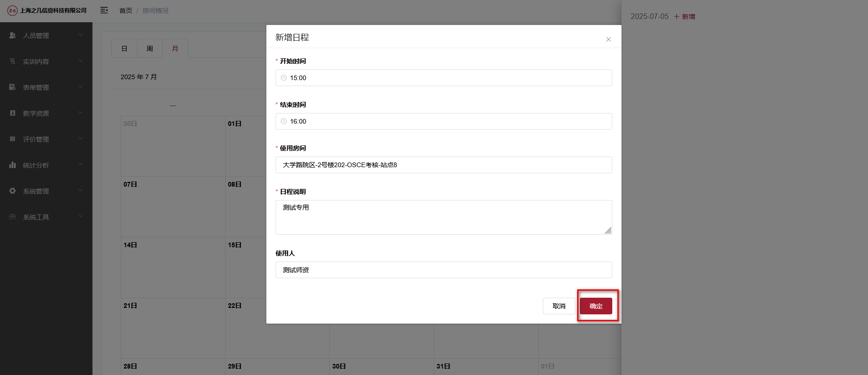868x375 pixels.
Task: Click the 系统工具 toolbox icon
Action: 12,217
